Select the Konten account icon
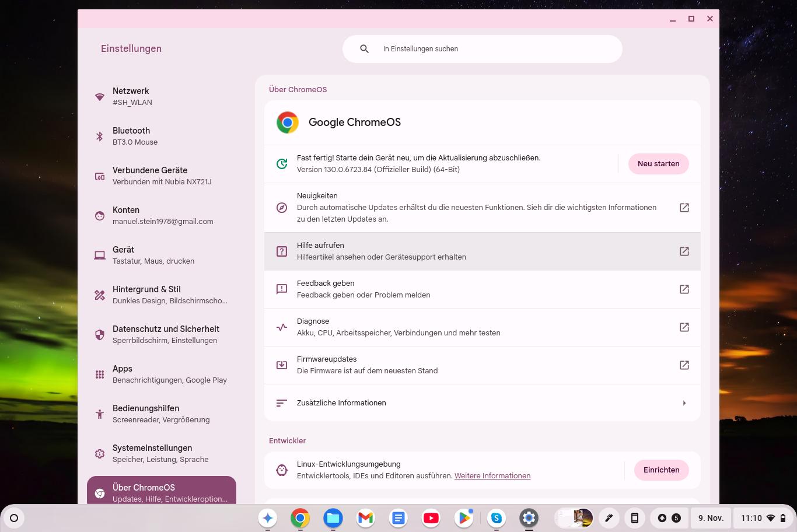The width and height of the screenshot is (797, 532). 100,216
